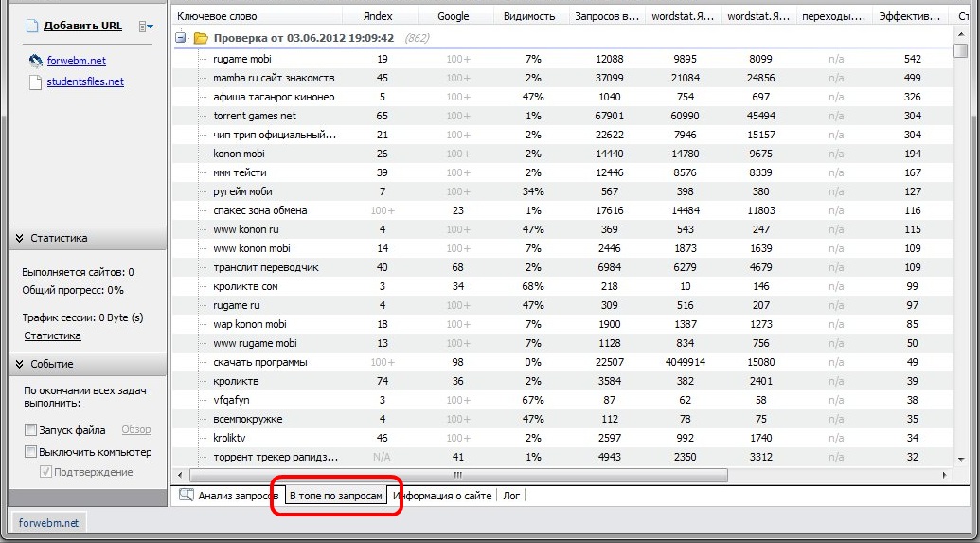Enable the Выключить компьютер checkbox
The width and height of the screenshot is (980, 543).
(x=31, y=452)
